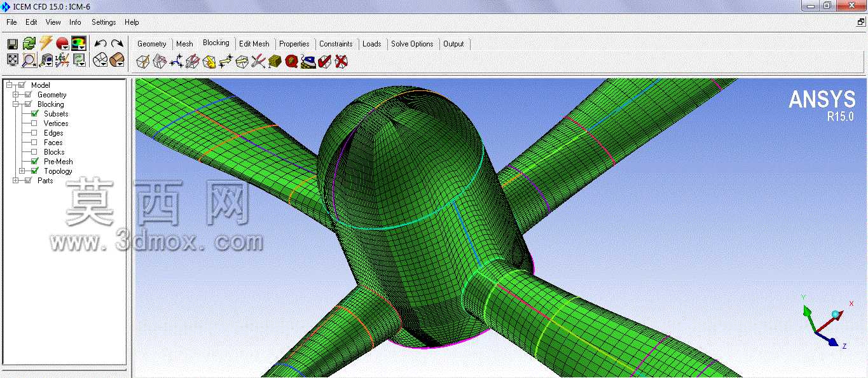Open the Settings menu
Viewport: 868px width, 378px height.
pyautogui.click(x=104, y=22)
